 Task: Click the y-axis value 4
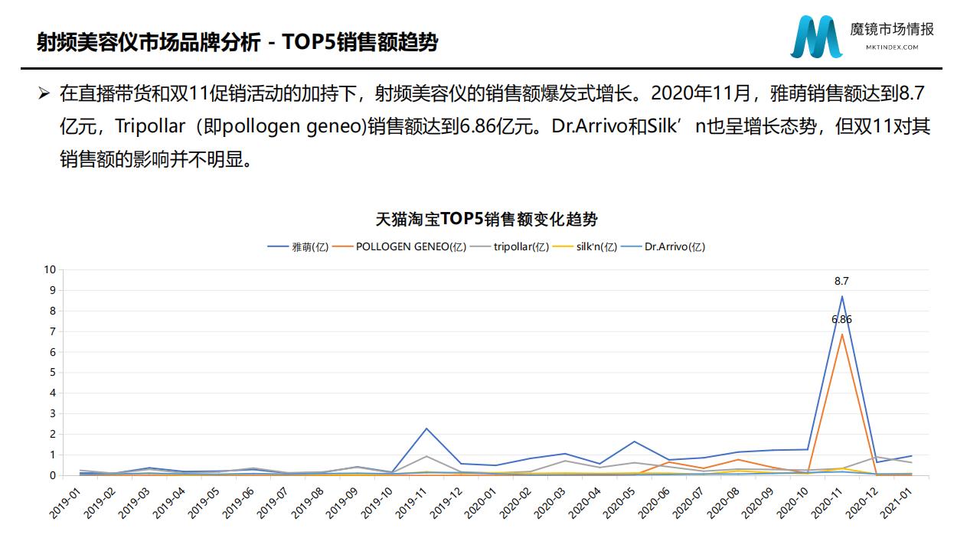pos(54,393)
